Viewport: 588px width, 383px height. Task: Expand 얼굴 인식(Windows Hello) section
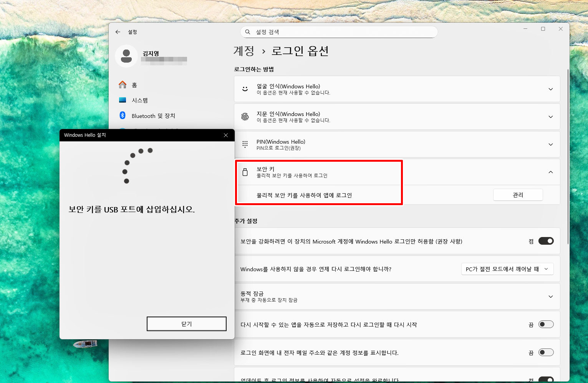point(550,89)
